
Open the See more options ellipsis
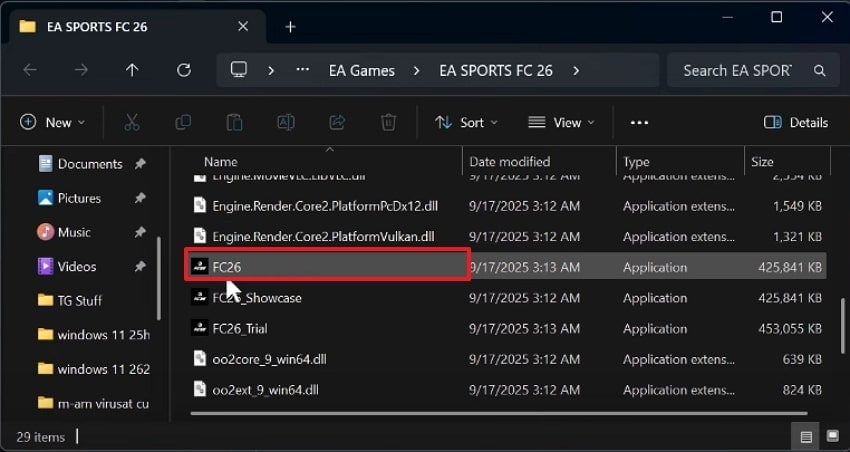[x=640, y=123]
